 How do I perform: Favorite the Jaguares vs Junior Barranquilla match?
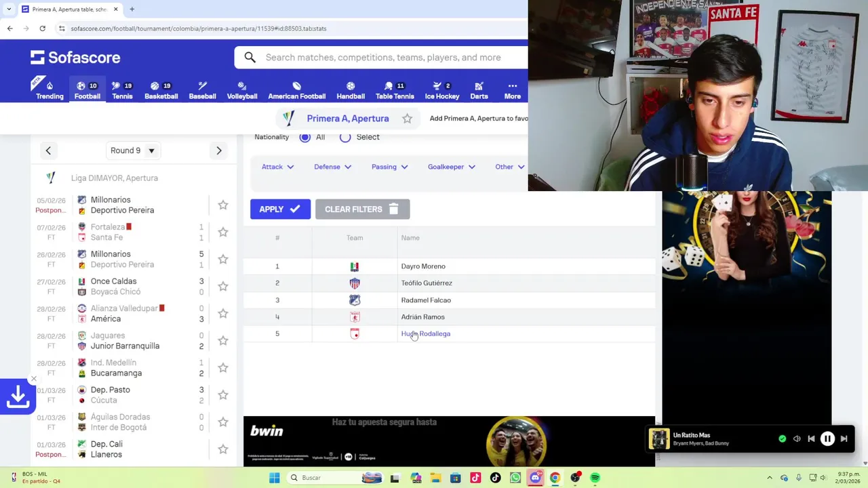pyautogui.click(x=222, y=340)
